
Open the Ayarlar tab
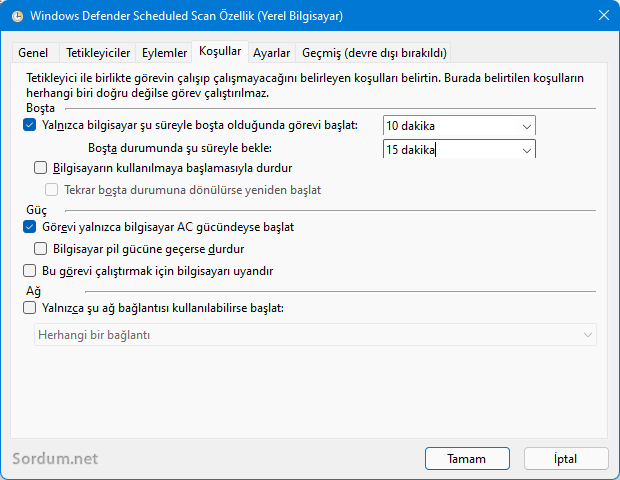pos(272,53)
